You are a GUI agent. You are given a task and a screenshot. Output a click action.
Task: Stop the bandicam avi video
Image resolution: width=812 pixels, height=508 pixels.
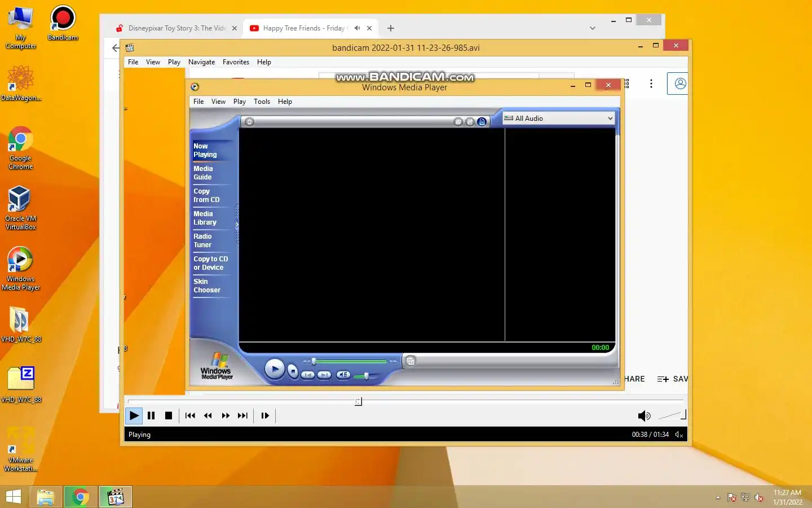point(168,416)
